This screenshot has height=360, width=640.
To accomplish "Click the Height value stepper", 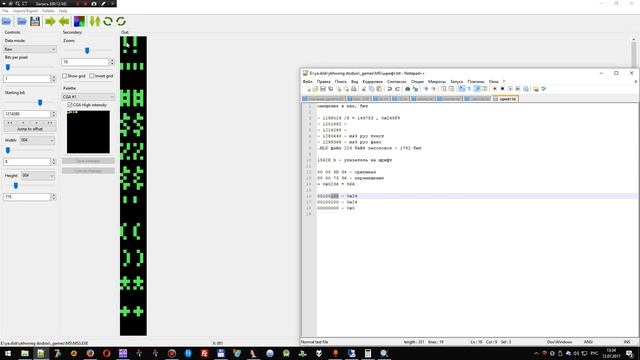I will [53, 197].
